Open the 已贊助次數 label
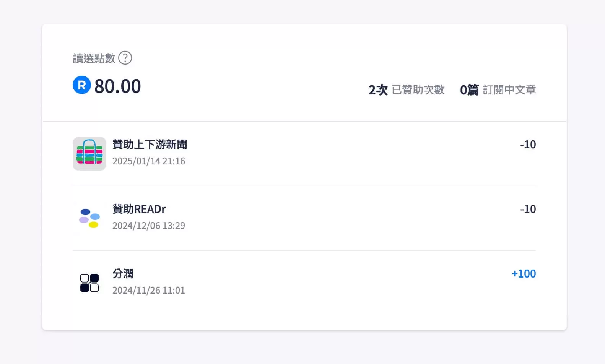Viewport: 605px width, 364px height. [418, 90]
